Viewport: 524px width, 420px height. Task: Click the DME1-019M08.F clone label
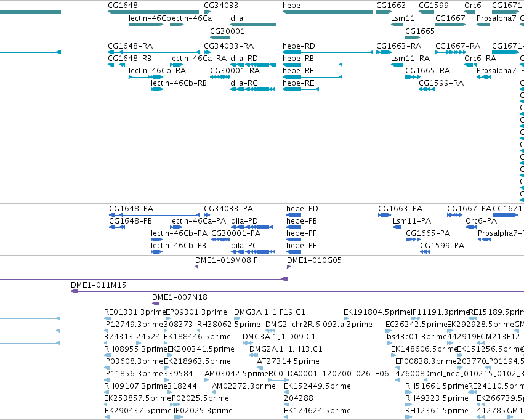[x=226, y=260]
